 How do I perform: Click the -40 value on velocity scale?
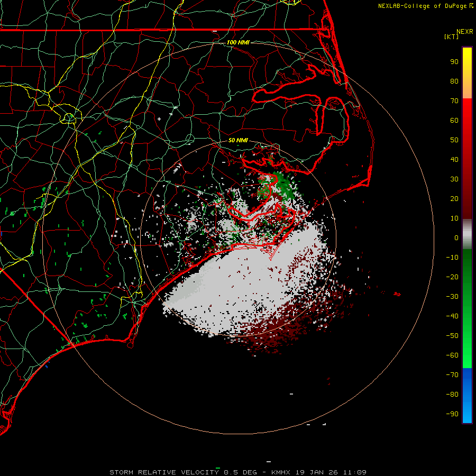coord(452,316)
